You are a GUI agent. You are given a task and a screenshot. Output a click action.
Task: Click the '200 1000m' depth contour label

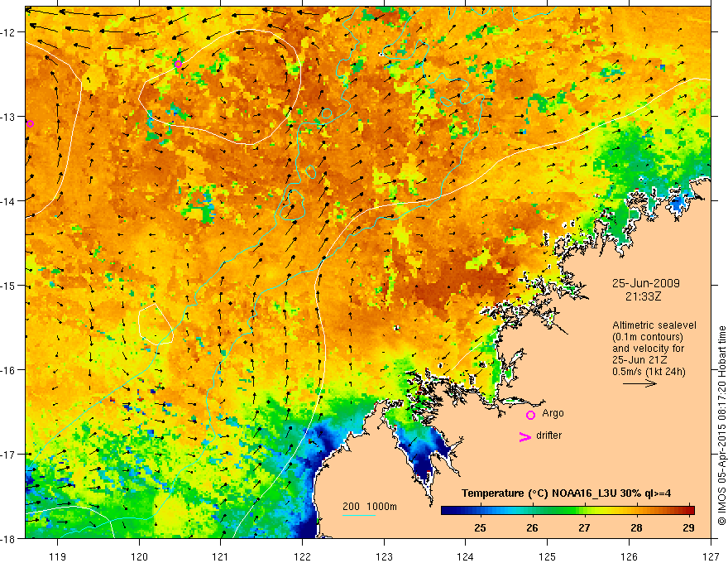point(370,507)
